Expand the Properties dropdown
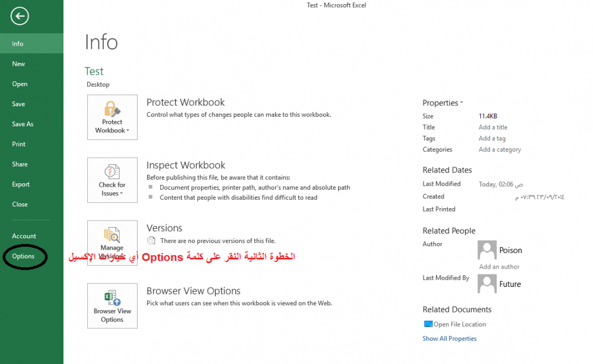593x364 pixels. click(x=442, y=103)
